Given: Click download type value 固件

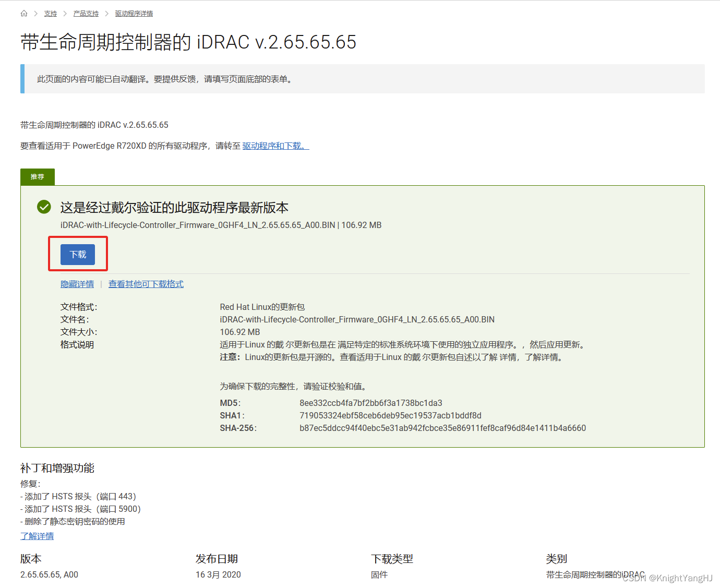Looking at the screenshot, I should [379, 575].
